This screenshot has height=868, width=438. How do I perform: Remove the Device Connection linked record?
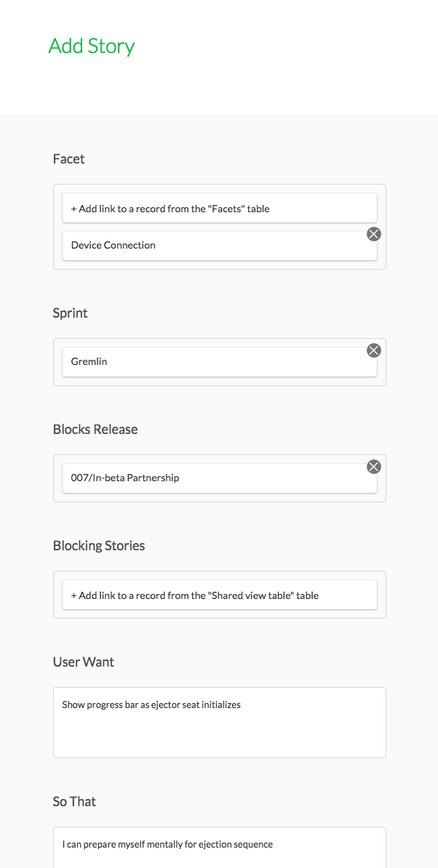point(374,234)
